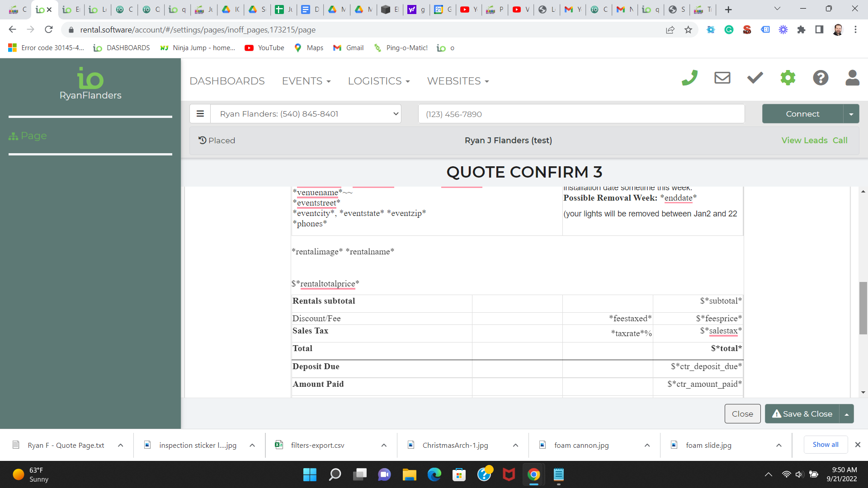Screen dimensions: 868x488
Task: Click the phone number input field
Action: [x=581, y=114]
